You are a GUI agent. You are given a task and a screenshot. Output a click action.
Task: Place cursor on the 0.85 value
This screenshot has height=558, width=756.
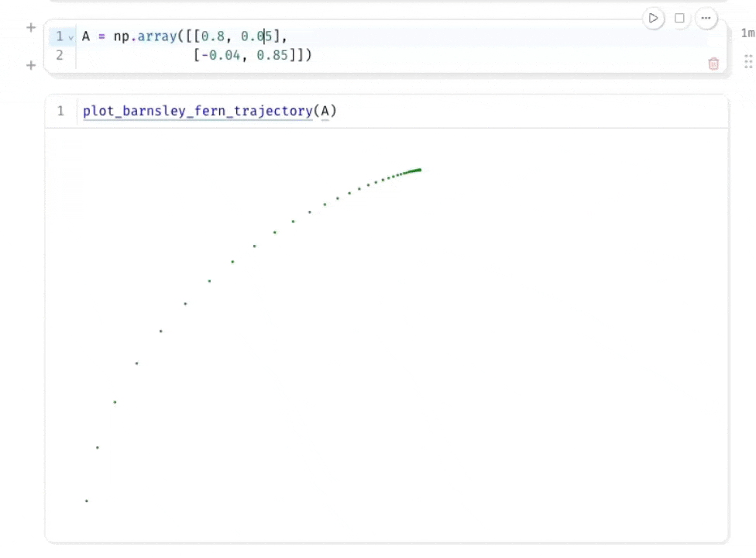coord(272,55)
